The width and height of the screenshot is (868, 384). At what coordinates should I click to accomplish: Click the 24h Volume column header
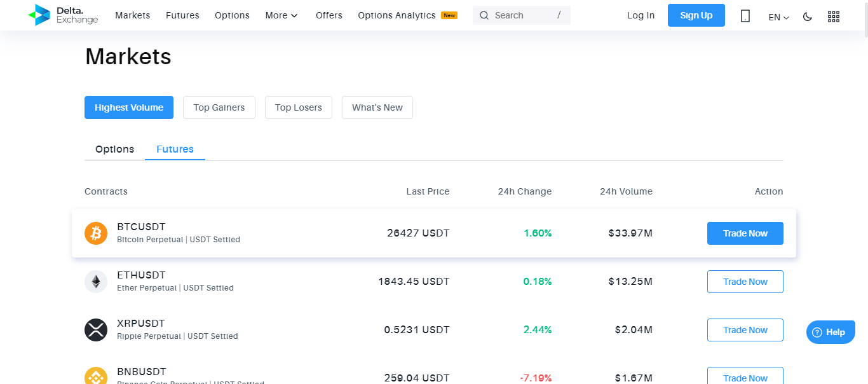coord(626,191)
